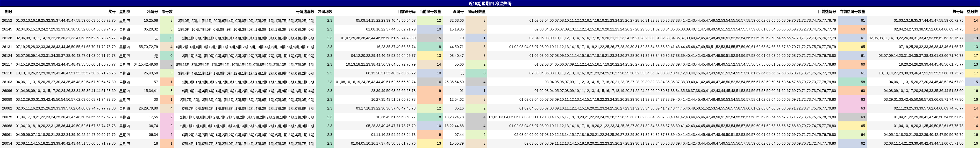This screenshot has width=980, height=148.
Task: Select period number 26110
Action: 7,73
